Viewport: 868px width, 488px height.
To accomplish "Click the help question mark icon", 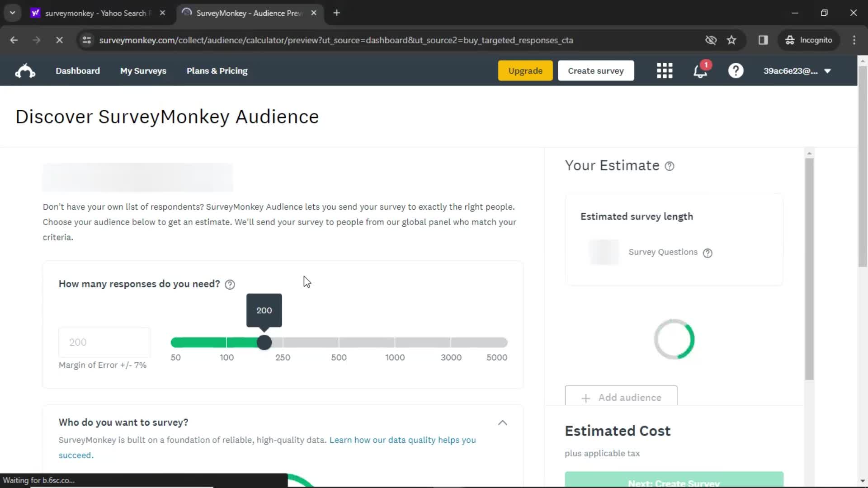I will [736, 71].
